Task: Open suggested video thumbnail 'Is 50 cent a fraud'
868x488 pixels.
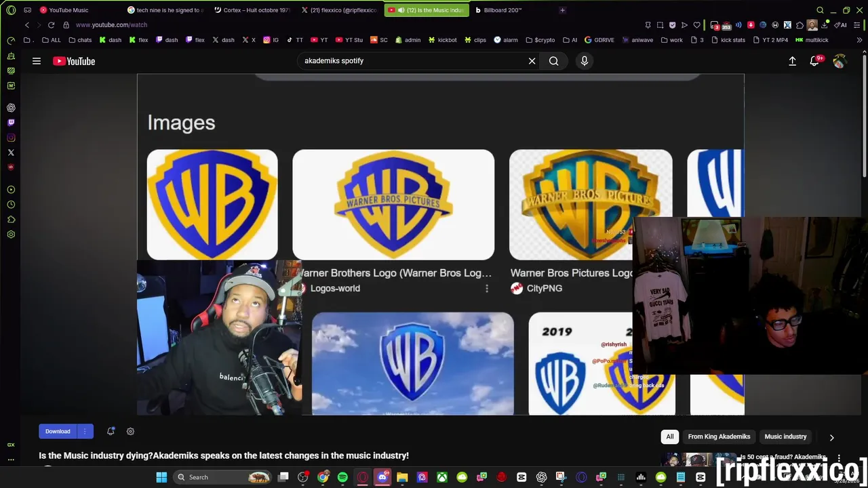Action: click(697, 460)
